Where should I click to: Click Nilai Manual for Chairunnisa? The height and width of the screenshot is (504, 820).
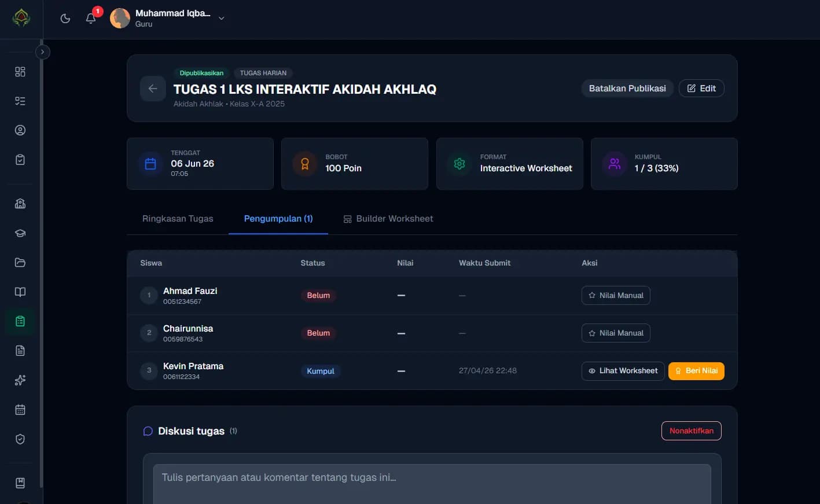(x=616, y=333)
